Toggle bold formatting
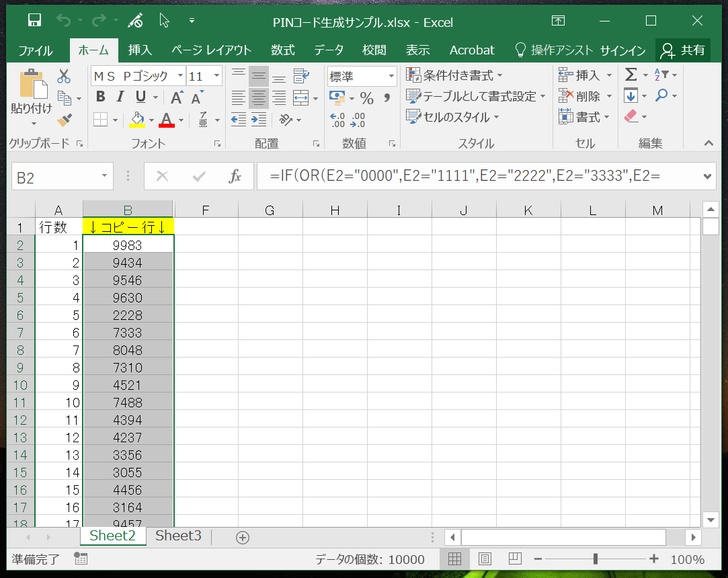 pyautogui.click(x=101, y=97)
